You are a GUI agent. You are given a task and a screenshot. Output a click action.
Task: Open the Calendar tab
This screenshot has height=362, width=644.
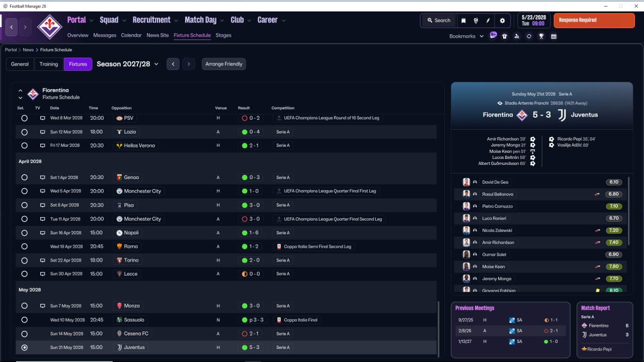tap(131, 35)
